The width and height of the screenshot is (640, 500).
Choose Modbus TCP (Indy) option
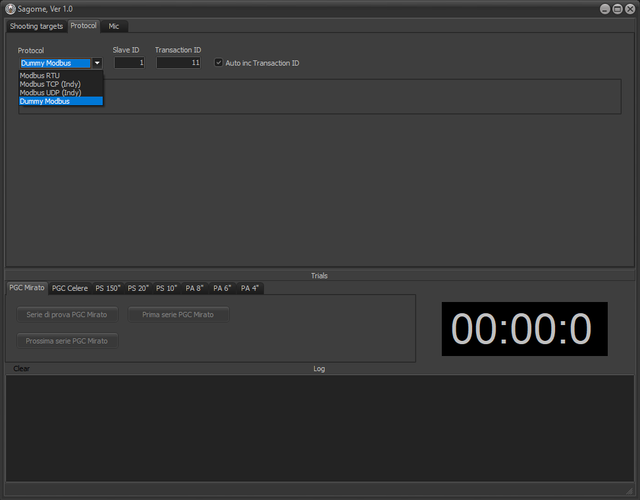point(61,84)
